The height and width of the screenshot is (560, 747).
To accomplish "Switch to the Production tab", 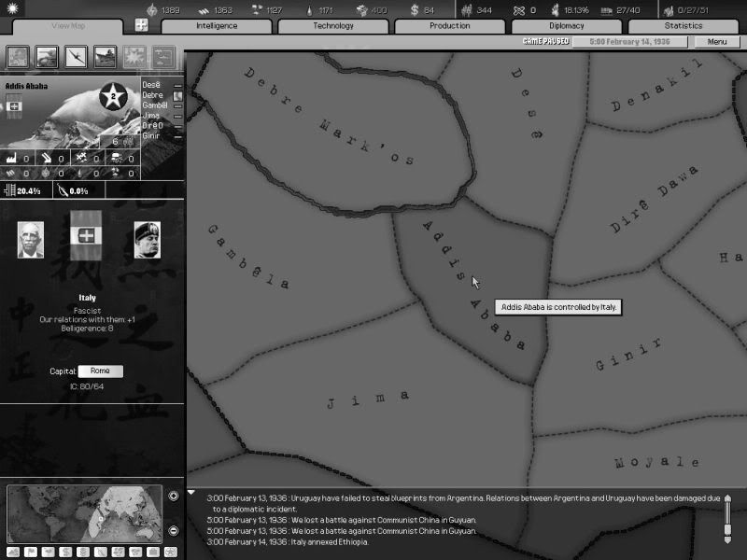I will pos(449,26).
